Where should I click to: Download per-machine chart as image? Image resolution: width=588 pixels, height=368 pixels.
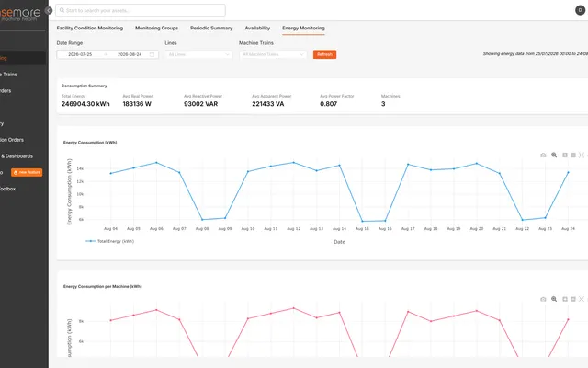[543, 299]
